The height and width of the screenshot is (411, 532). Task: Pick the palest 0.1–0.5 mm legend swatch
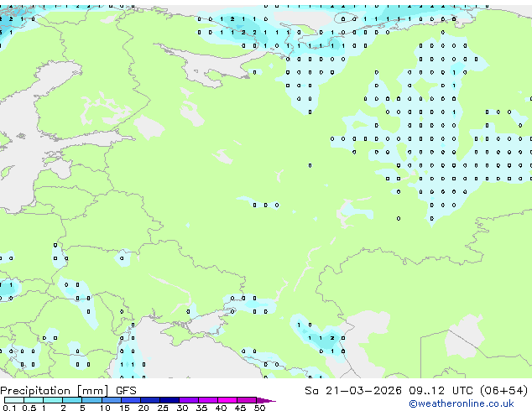[14, 400]
